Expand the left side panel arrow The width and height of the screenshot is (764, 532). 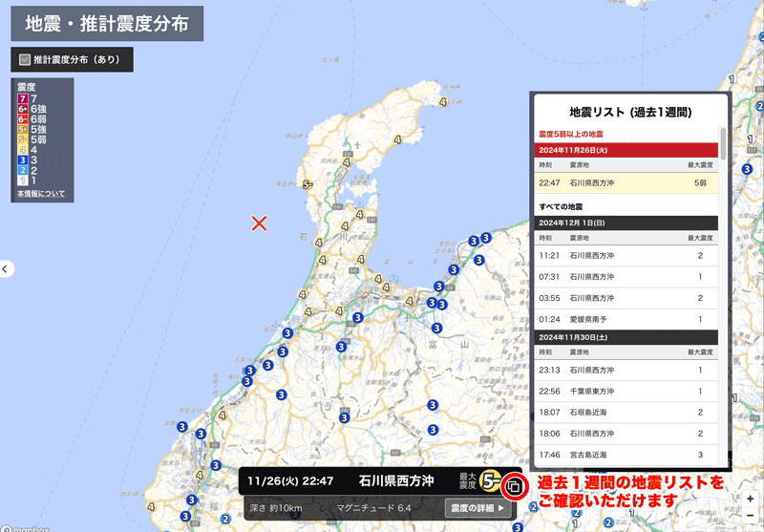(5, 269)
